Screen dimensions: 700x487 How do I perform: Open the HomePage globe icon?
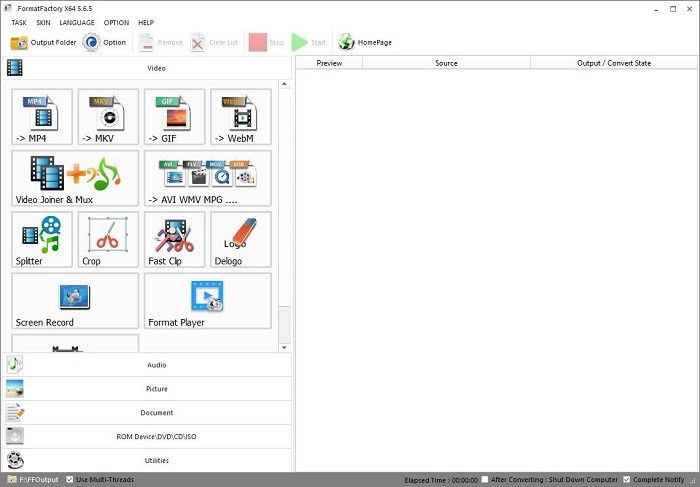click(x=346, y=42)
